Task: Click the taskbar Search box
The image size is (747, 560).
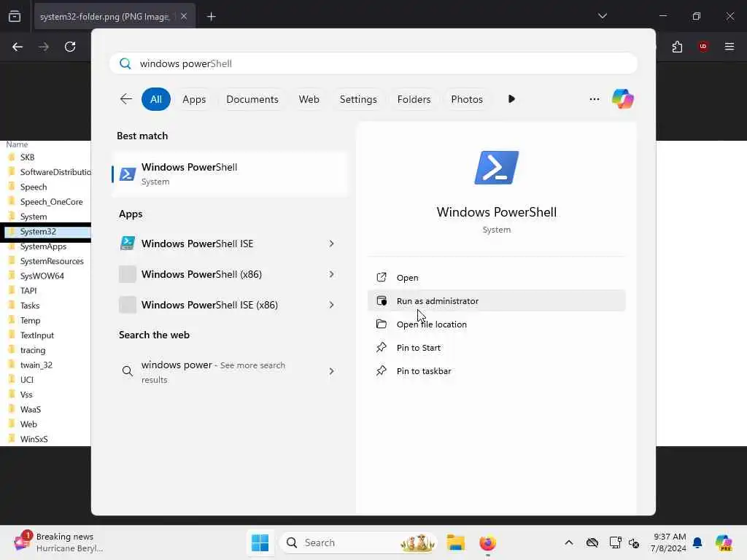Action: coord(358,542)
